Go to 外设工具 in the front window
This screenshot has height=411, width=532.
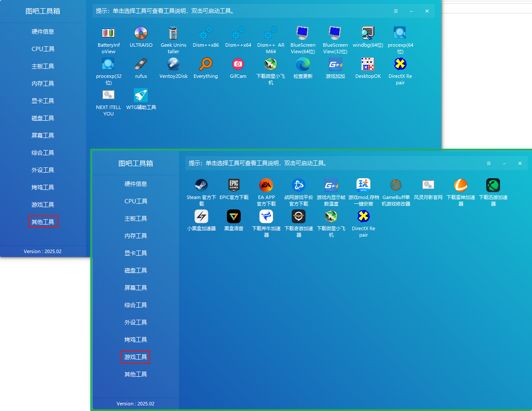tap(136, 322)
